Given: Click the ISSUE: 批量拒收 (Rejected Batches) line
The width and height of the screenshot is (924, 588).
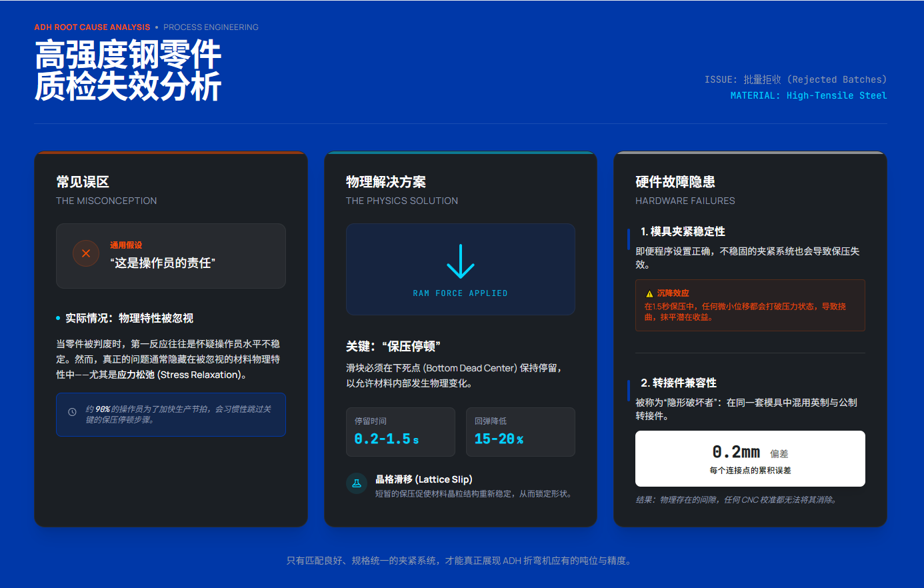Looking at the screenshot, I should 795,79.
